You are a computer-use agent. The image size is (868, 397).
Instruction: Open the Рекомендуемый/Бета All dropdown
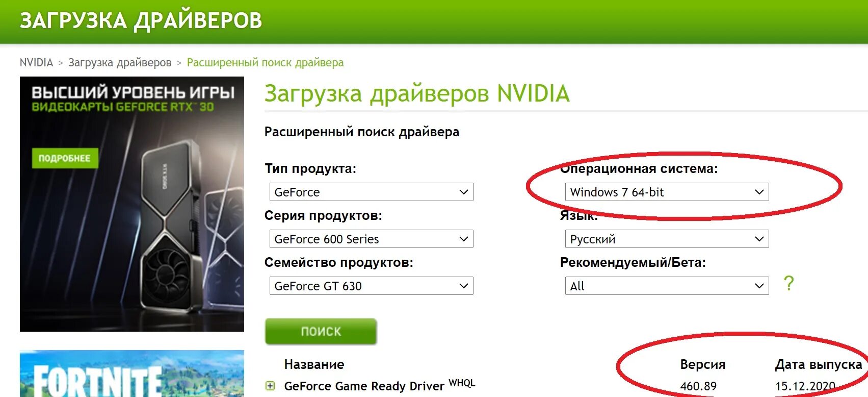pyautogui.click(x=667, y=286)
